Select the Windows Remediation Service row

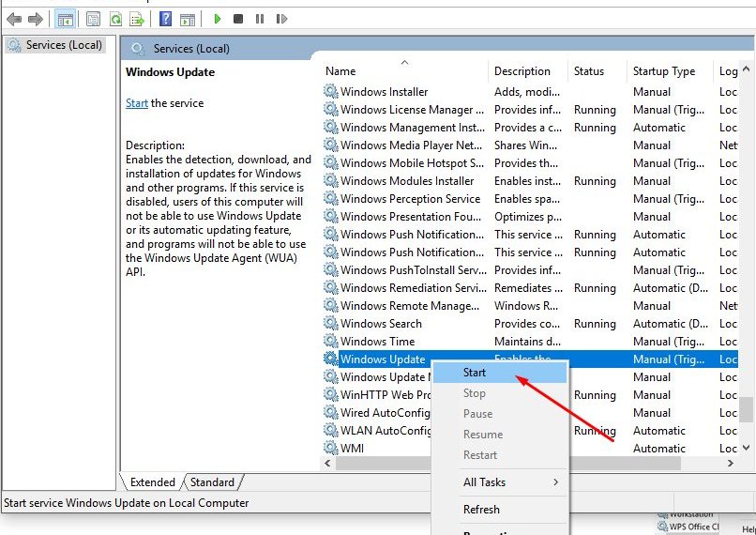click(529, 287)
